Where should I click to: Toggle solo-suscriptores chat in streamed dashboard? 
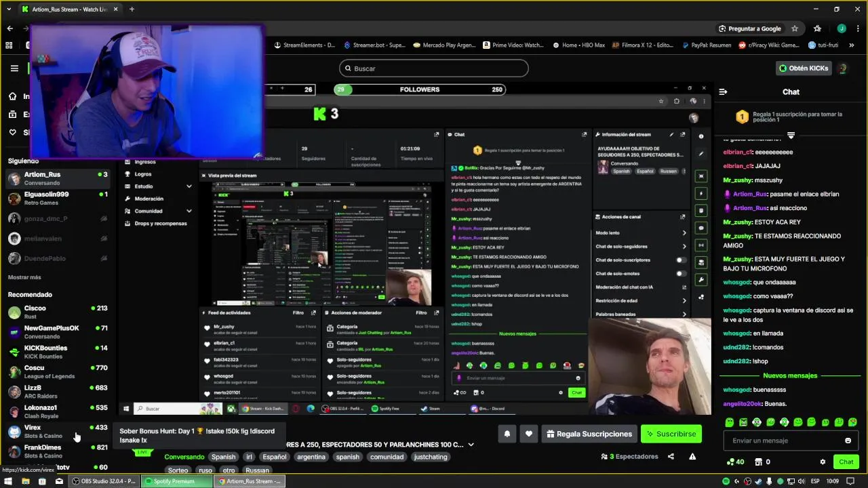point(680,260)
